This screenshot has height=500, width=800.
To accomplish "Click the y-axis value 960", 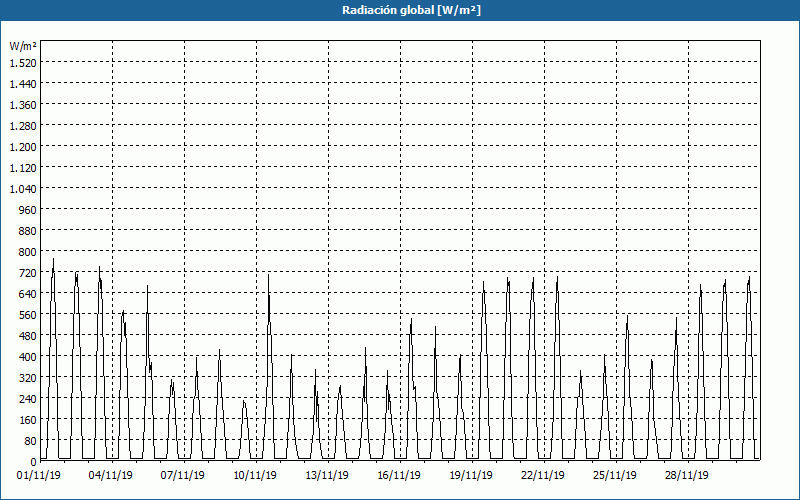I will (x=28, y=210).
